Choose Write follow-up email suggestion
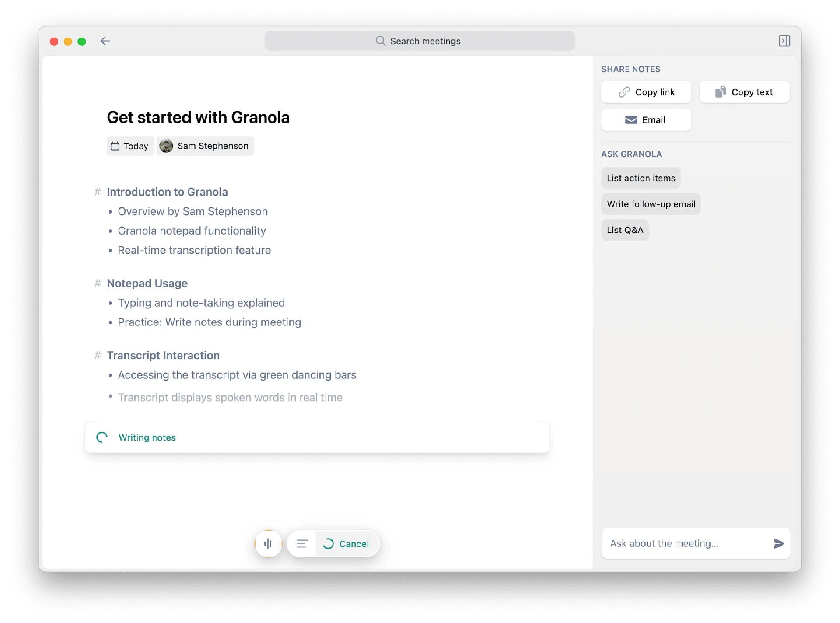This screenshot has height=623, width=840. 651,204
